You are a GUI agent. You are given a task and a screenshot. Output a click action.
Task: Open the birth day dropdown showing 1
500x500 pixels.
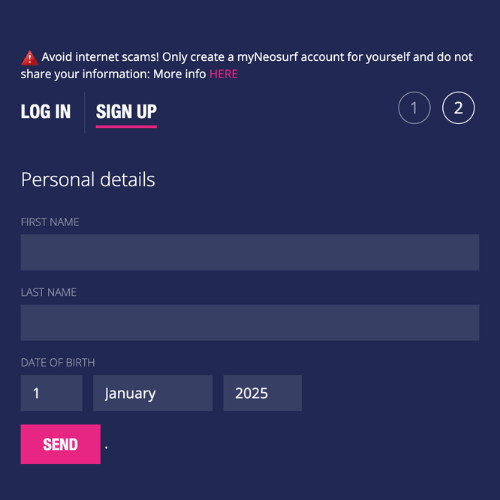tap(51, 393)
